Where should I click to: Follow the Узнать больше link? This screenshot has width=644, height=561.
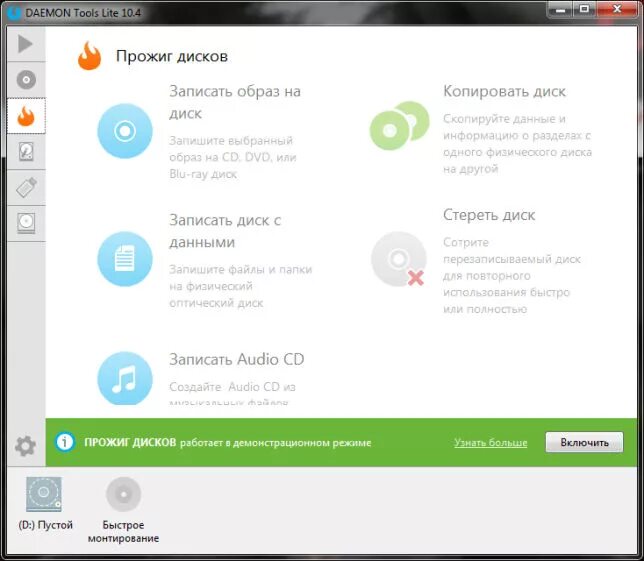tap(490, 442)
